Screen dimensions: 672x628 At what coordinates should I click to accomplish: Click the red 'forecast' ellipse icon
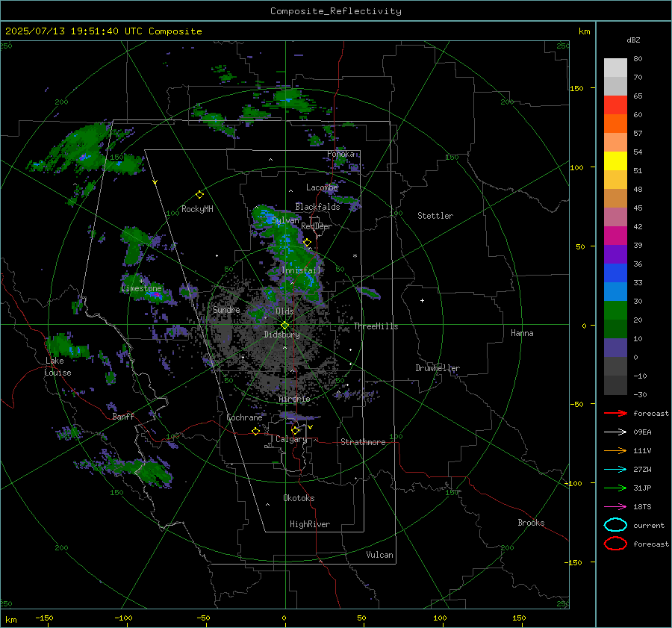(x=615, y=544)
